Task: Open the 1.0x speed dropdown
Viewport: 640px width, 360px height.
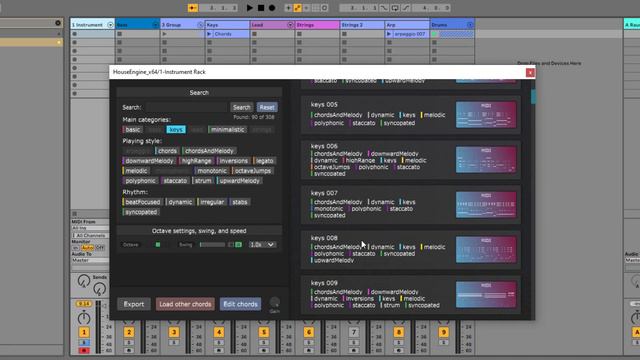Action: [262, 244]
